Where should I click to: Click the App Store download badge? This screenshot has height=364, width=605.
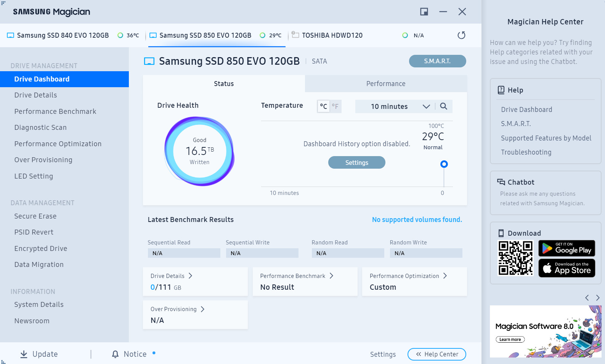pyautogui.click(x=566, y=268)
